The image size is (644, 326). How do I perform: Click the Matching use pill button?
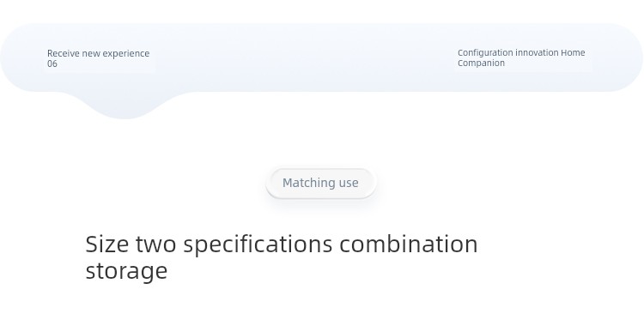(321, 183)
